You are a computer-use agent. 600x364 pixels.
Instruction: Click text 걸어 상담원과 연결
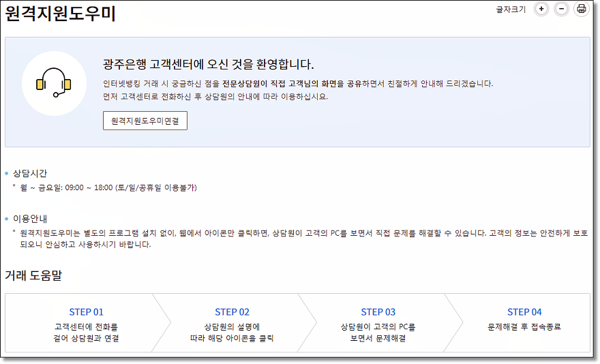86,338
